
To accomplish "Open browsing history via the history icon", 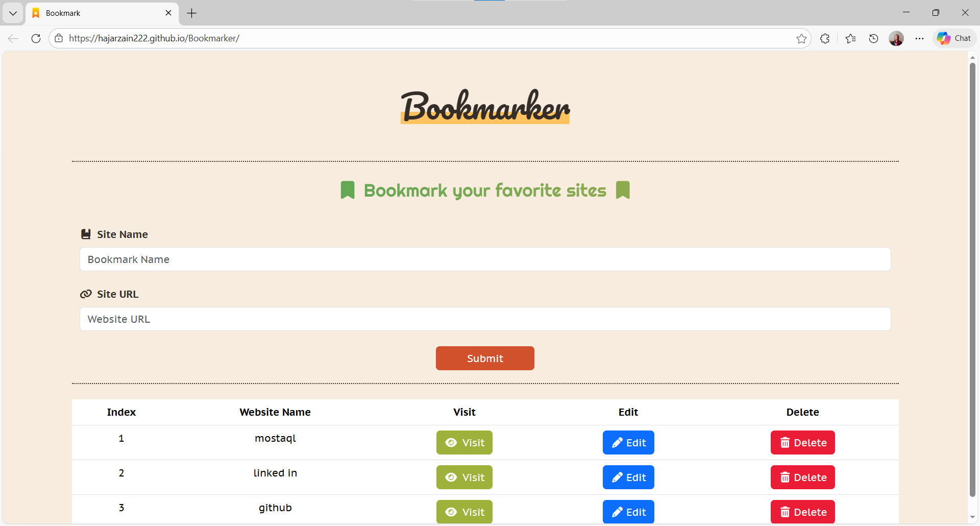I will 873,38.
